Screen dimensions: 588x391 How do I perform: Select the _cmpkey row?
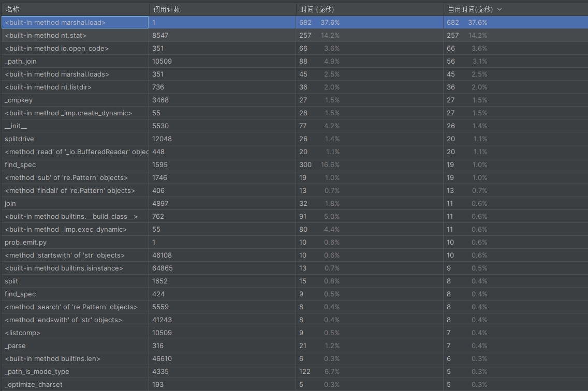[x=294, y=100]
